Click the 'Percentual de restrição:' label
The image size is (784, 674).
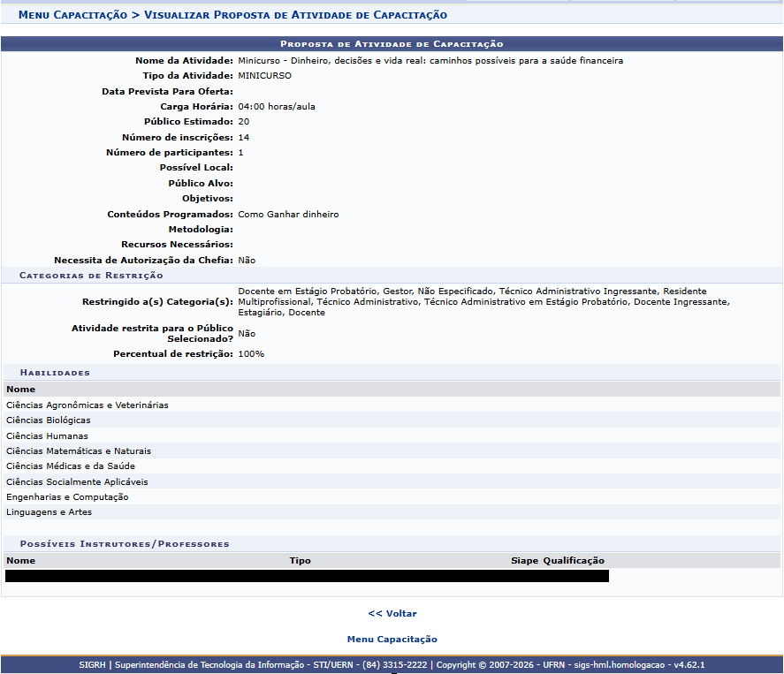point(173,354)
